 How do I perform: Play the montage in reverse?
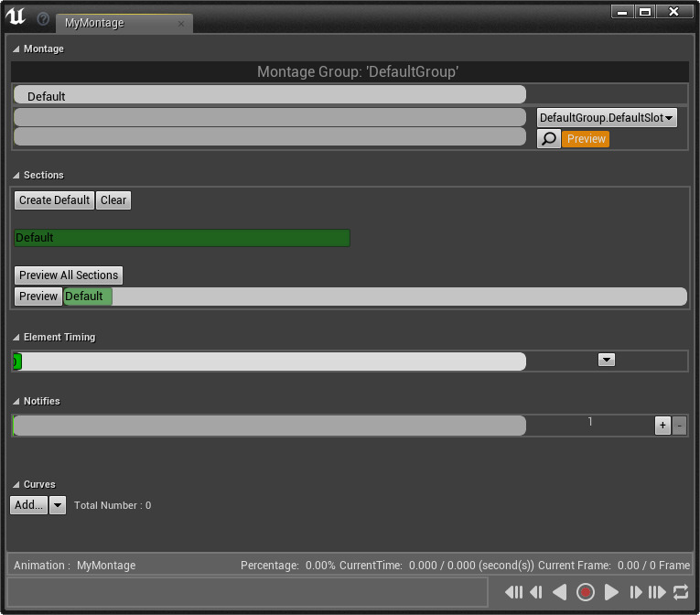[559, 592]
